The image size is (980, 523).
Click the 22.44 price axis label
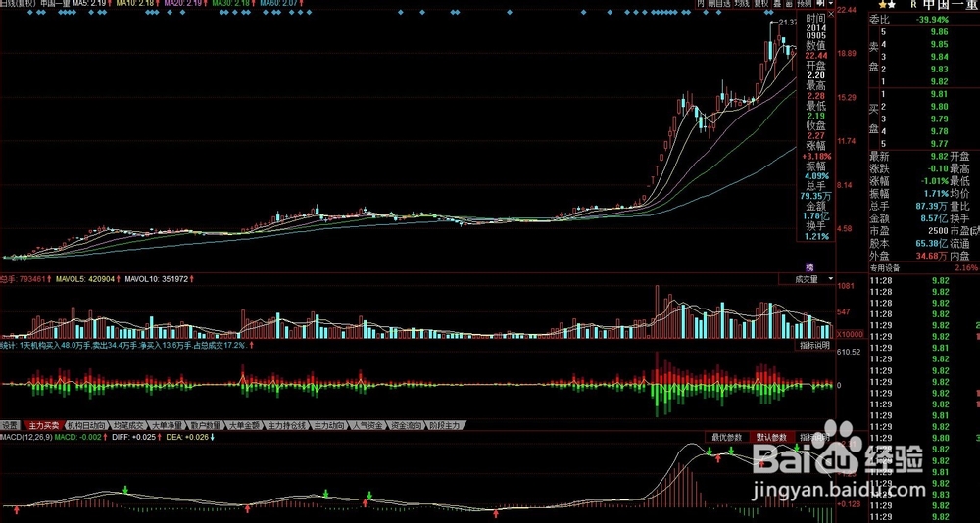tap(848, 10)
